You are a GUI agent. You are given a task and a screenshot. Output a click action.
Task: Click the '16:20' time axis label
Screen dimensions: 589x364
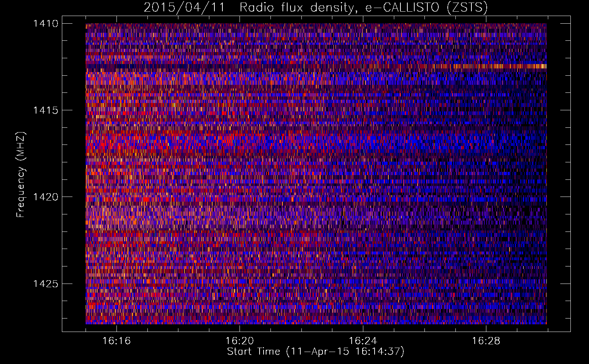[240, 341]
